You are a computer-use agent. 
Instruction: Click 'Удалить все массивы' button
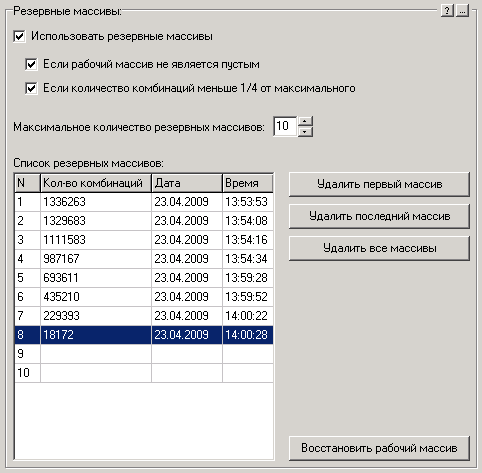pos(379,248)
